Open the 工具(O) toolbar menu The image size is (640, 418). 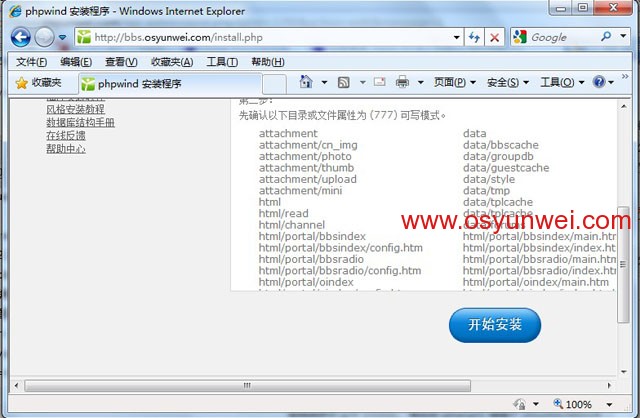coord(562,82)
